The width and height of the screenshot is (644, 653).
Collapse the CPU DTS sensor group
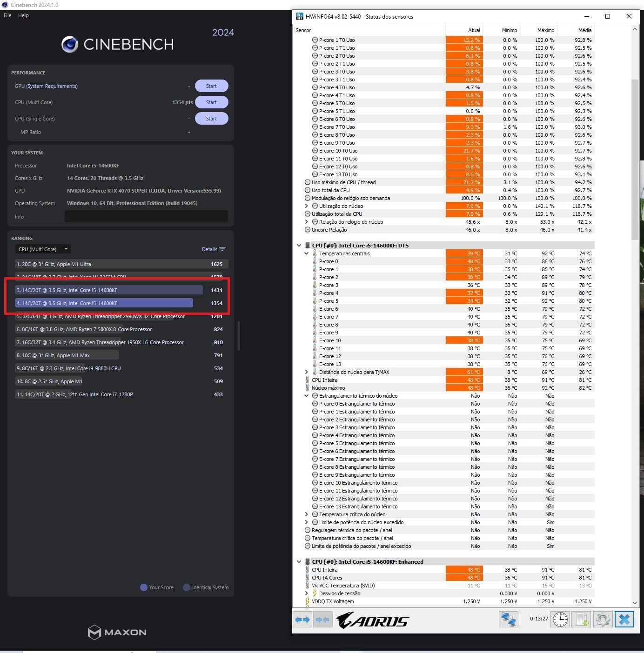click(x=299, y=246)
